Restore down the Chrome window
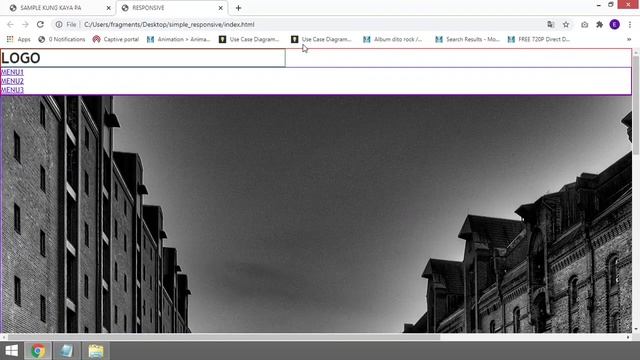Screen dimensions: 640x360 (x=611, y=5)
